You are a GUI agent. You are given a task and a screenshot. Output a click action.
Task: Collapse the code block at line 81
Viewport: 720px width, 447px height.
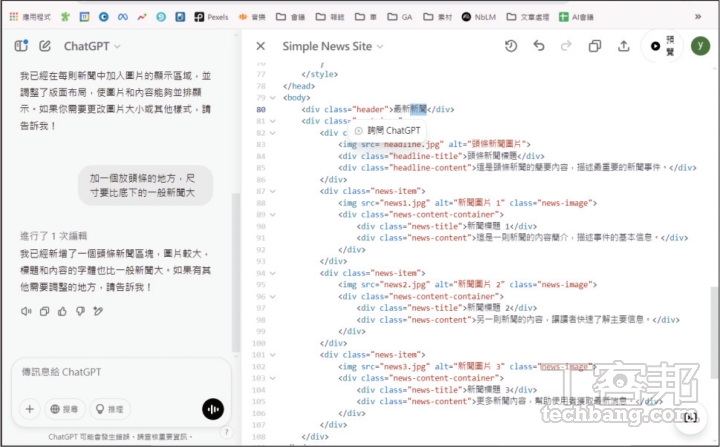(x=273, y=121)
